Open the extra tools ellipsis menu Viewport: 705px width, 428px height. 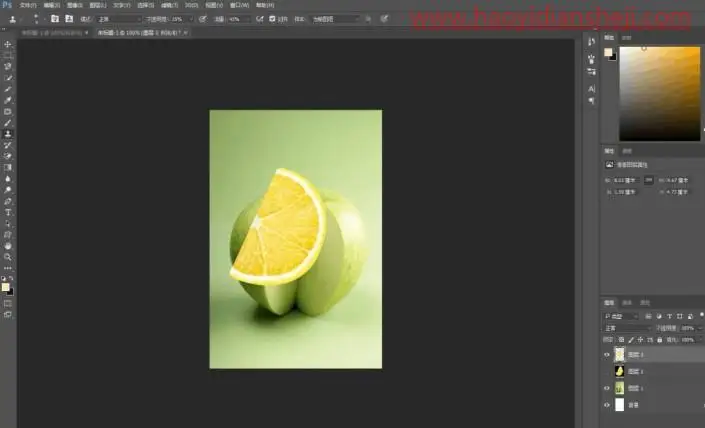tap(8, 268)
